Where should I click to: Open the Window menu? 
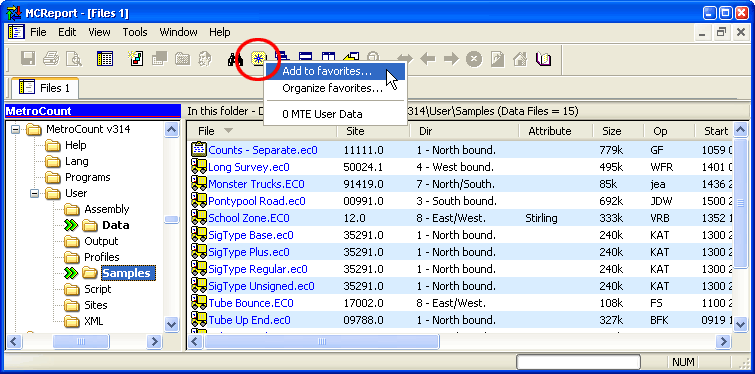[x=178, y=32]
